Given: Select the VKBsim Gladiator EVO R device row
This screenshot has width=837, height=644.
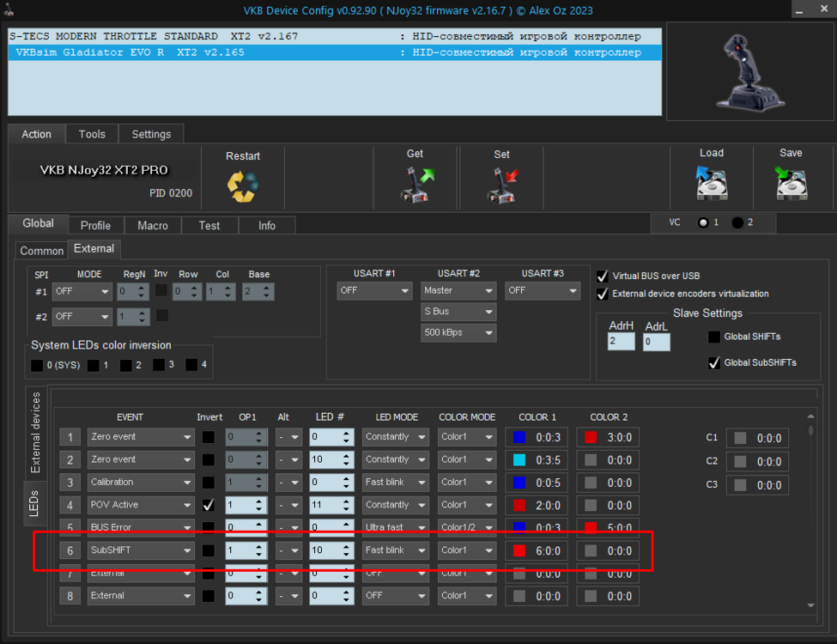Looking at the screenshot, I should click(x=335, y=52).
